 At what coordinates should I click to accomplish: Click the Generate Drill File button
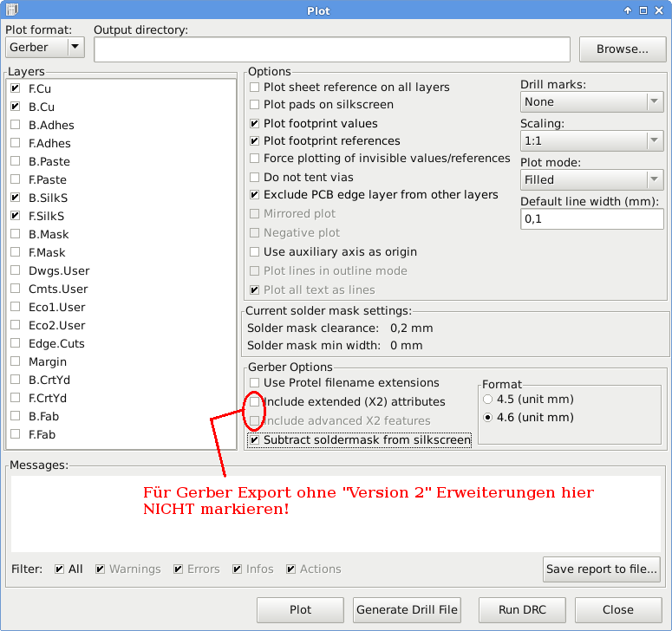[x=408, y=610]
